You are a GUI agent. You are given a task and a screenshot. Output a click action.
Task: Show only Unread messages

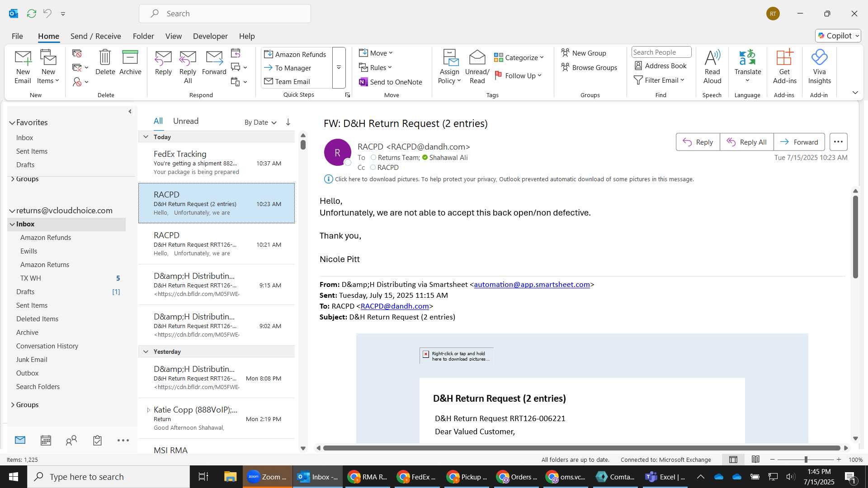click(x=186, y=121)
